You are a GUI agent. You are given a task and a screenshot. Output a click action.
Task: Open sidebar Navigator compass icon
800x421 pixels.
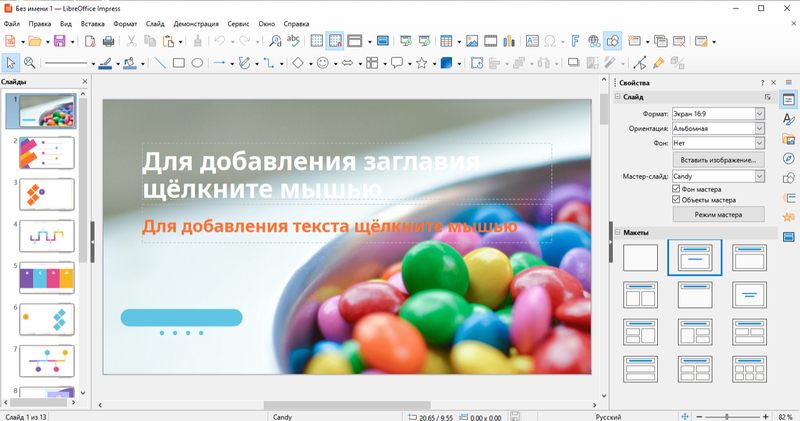(789, 159)
